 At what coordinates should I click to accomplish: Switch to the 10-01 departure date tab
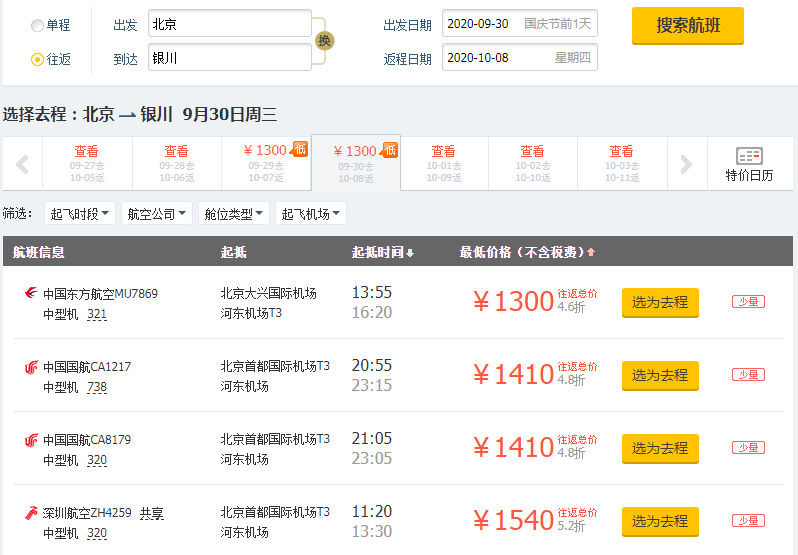(x=444, y=163)
